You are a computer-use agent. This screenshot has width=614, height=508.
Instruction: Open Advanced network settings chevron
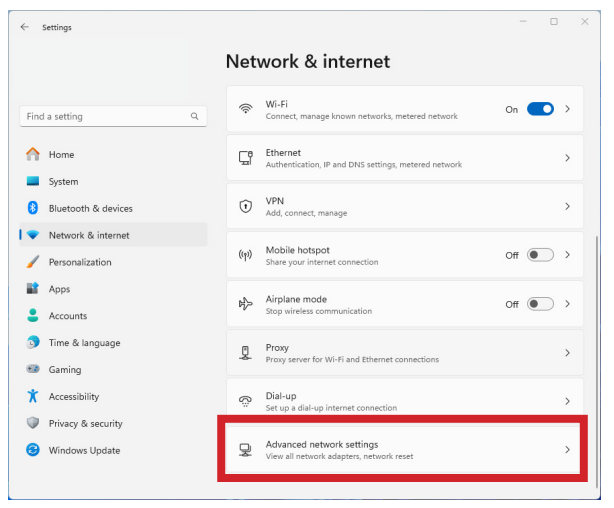[567, 450]
